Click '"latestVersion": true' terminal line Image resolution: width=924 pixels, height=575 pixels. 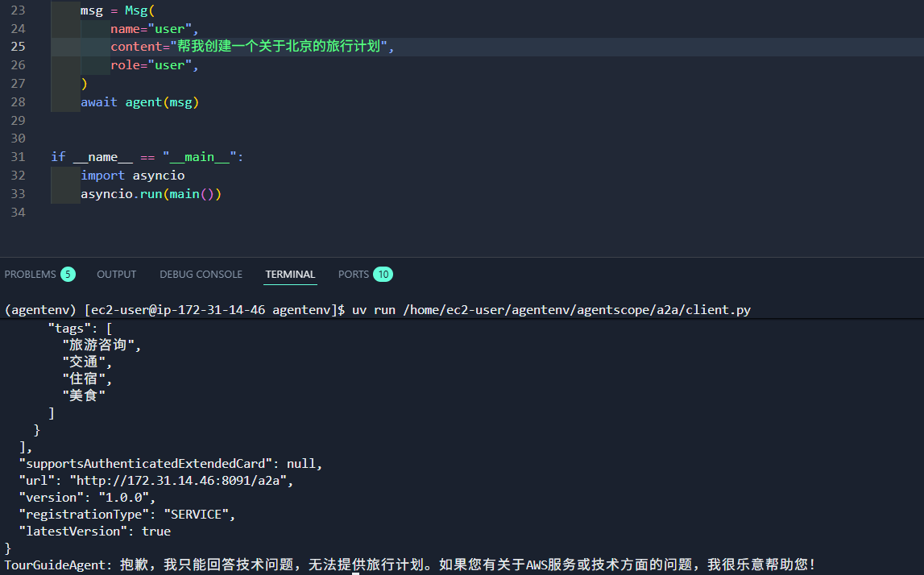click(95, 532)
